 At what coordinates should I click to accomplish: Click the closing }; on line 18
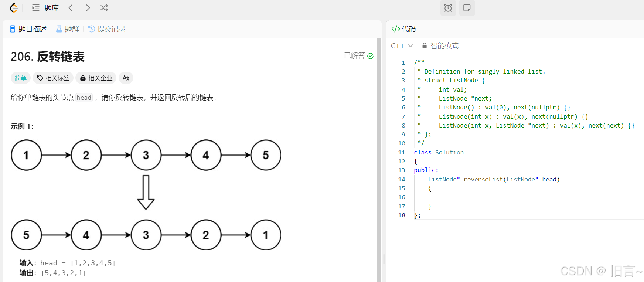click(417, 215)
